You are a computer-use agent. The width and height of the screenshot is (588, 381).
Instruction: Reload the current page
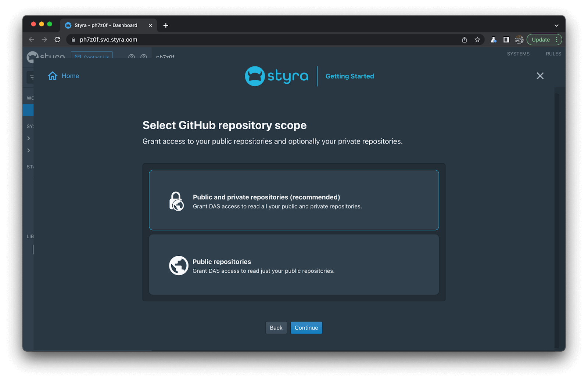57,40
